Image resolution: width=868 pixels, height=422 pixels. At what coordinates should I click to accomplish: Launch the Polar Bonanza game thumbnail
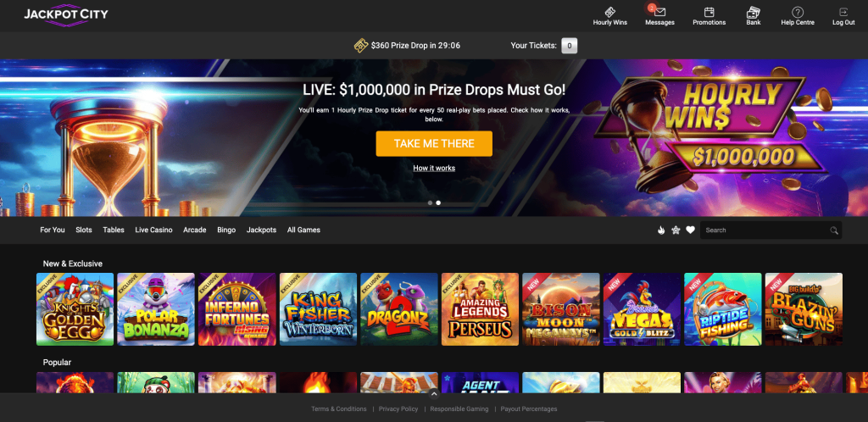pos(156,309)
